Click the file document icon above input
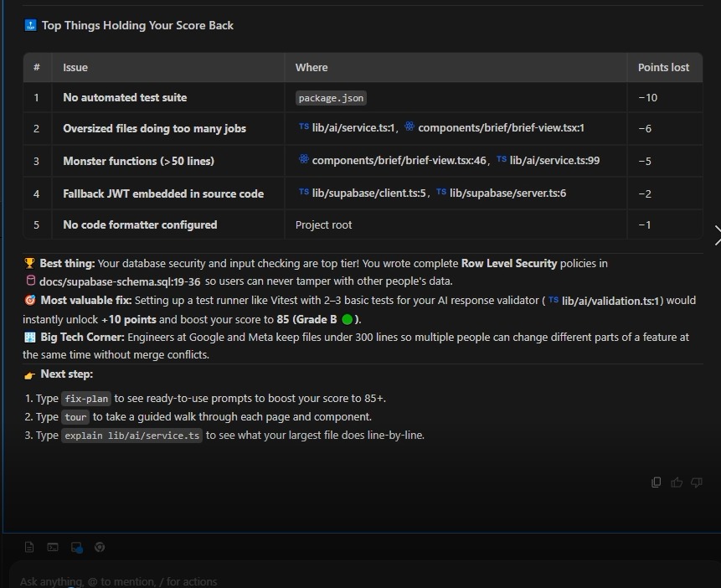 coord(29,547)
